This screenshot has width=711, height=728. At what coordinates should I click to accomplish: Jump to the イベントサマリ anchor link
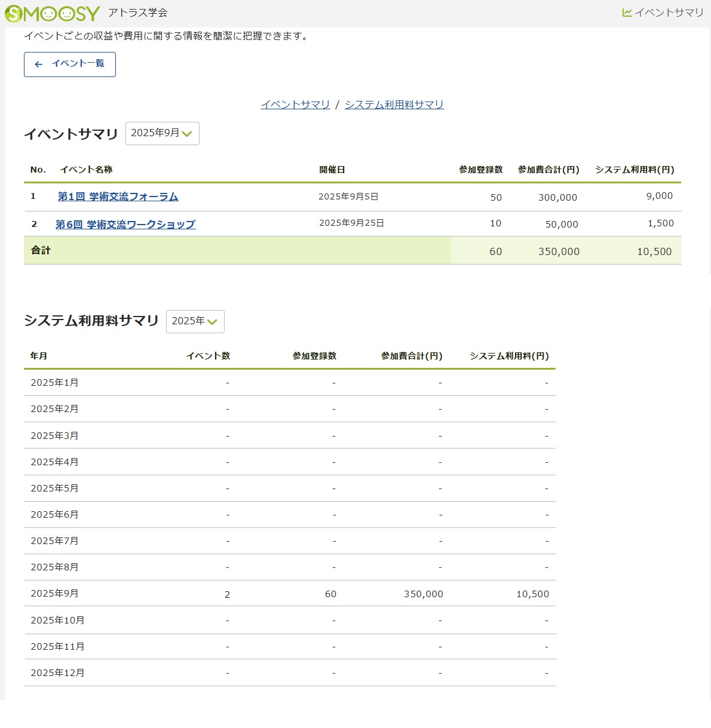[x=295, y=105]
